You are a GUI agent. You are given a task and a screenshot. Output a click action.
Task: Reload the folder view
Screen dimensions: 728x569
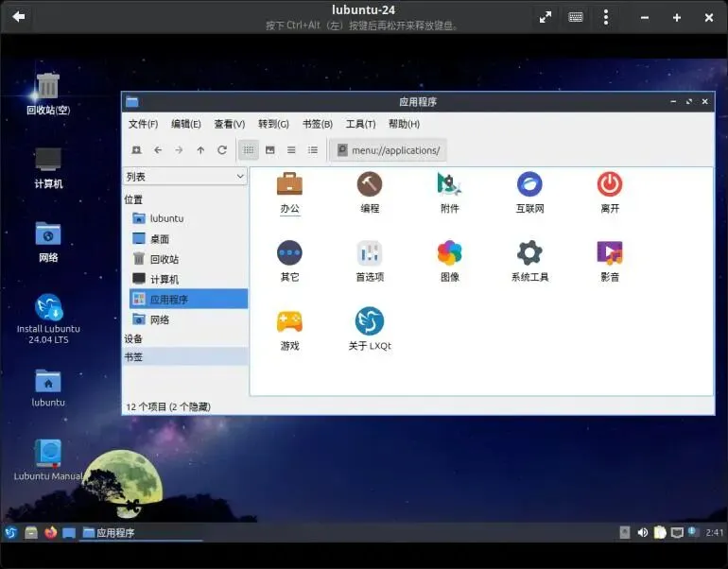(222, 150)
